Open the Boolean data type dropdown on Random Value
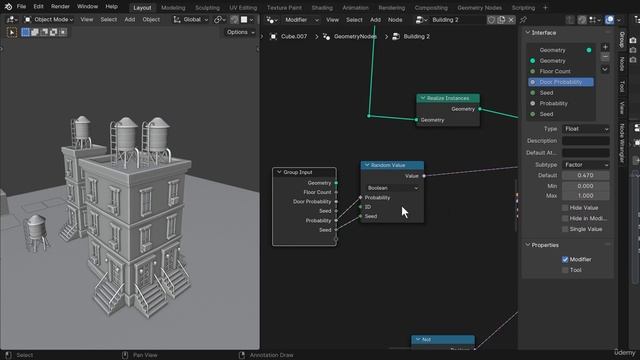 [392, 188]
